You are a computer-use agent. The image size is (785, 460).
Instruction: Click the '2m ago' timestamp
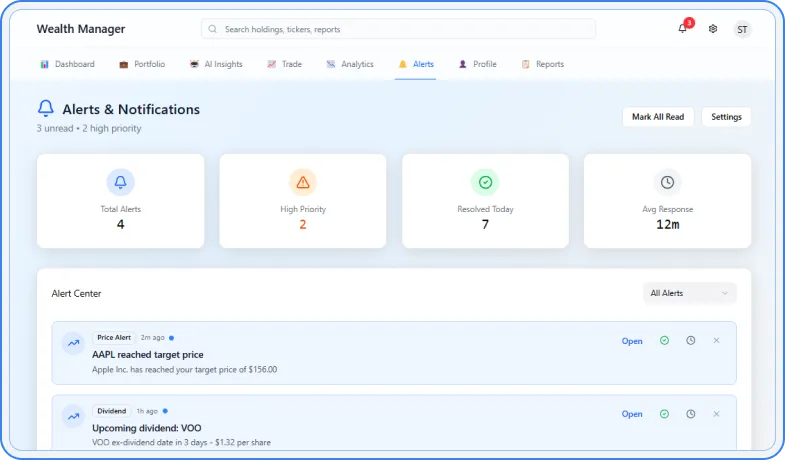click(x=152, y=337)
